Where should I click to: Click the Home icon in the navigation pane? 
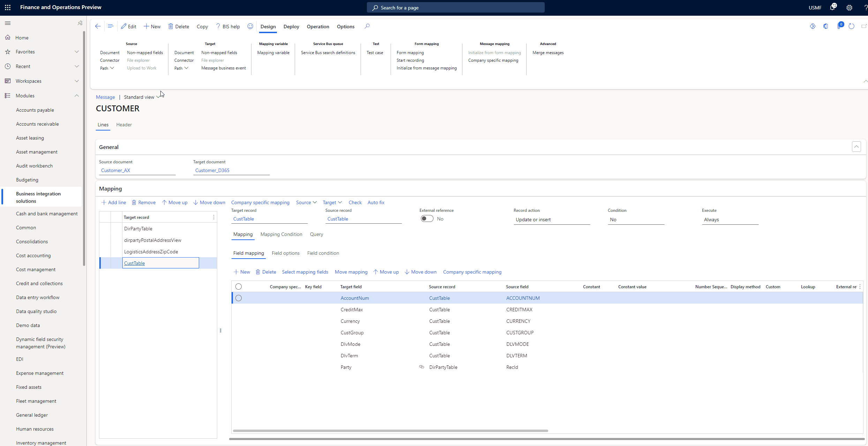8,37
